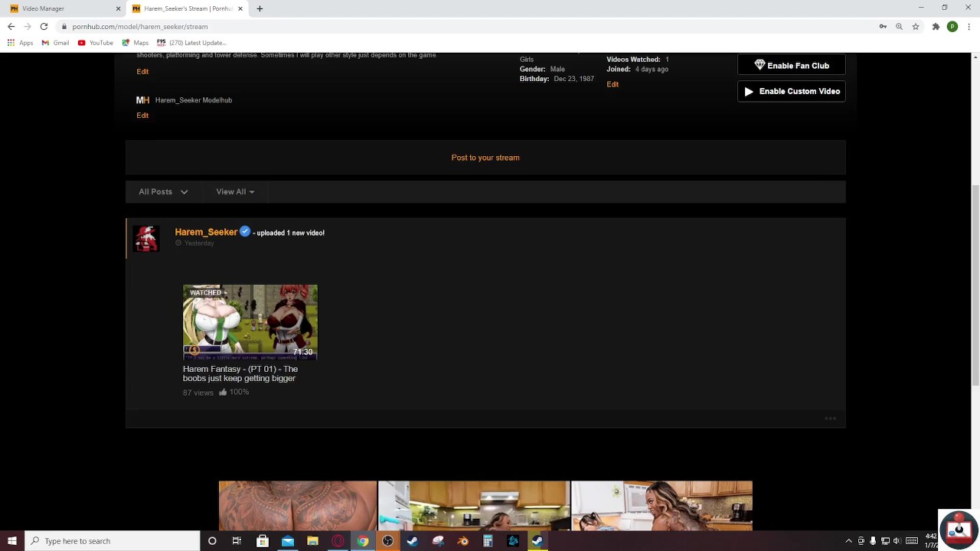Edit the about description section
980x551 pixels.
142,71
